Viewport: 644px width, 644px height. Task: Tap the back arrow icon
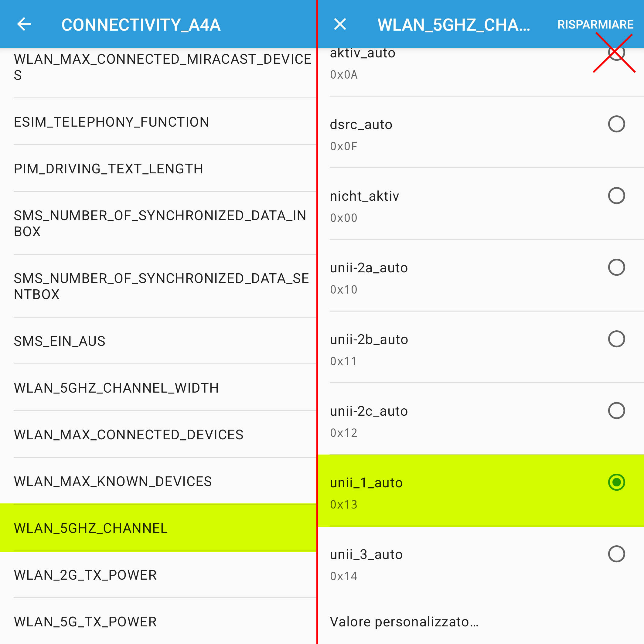coord(24,24)
